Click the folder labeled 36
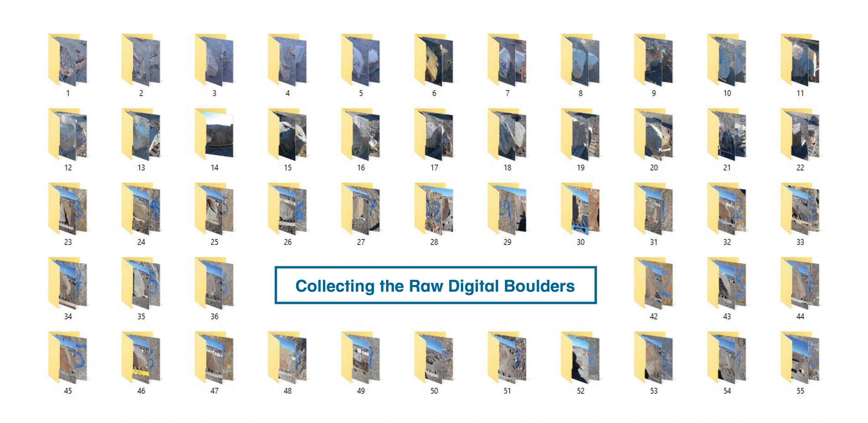The image size is (868, 423). pos(214,283)
